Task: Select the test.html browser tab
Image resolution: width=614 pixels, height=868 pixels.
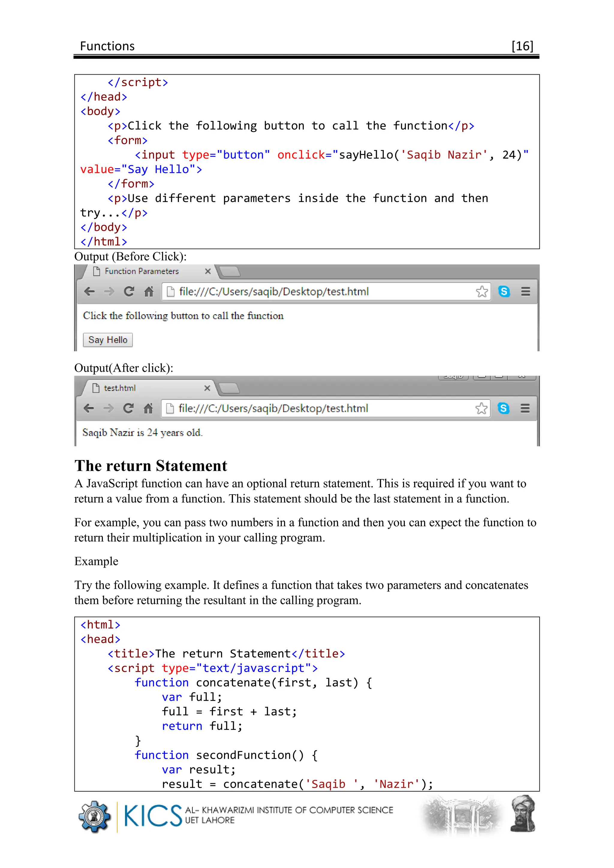Action: 120,388
